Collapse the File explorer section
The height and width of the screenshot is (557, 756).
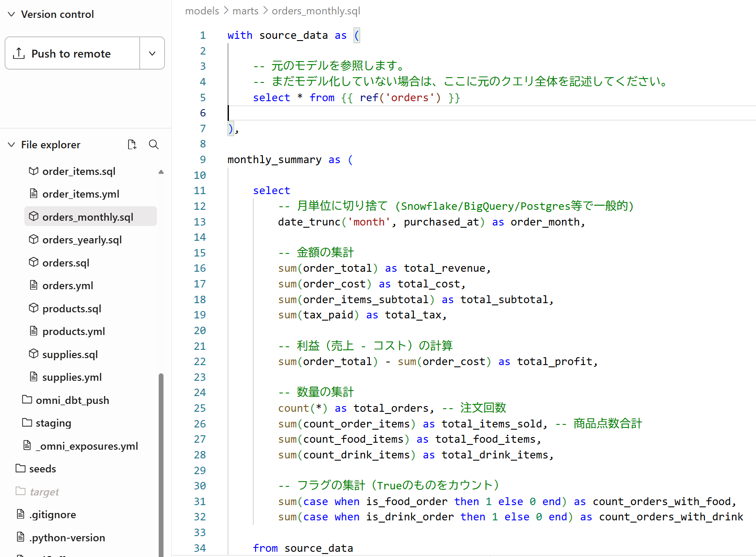click(x=12, y=144)
